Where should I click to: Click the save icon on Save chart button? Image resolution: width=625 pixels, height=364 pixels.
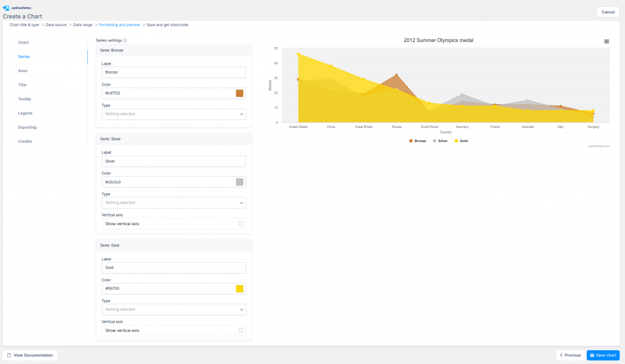tap(593, 355)
